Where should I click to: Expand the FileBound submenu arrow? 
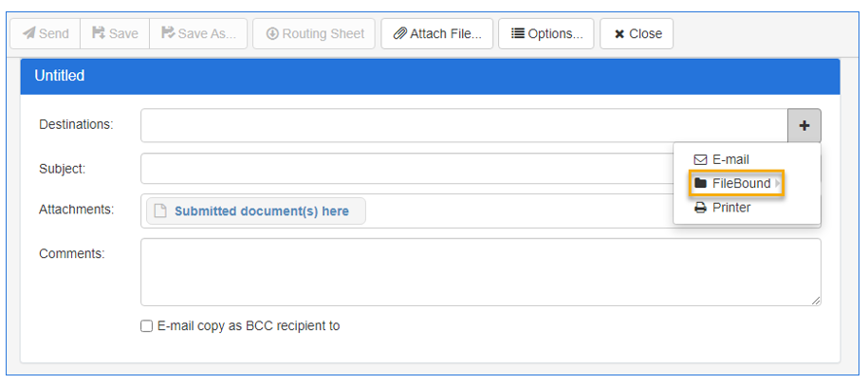tap(778, 183)
